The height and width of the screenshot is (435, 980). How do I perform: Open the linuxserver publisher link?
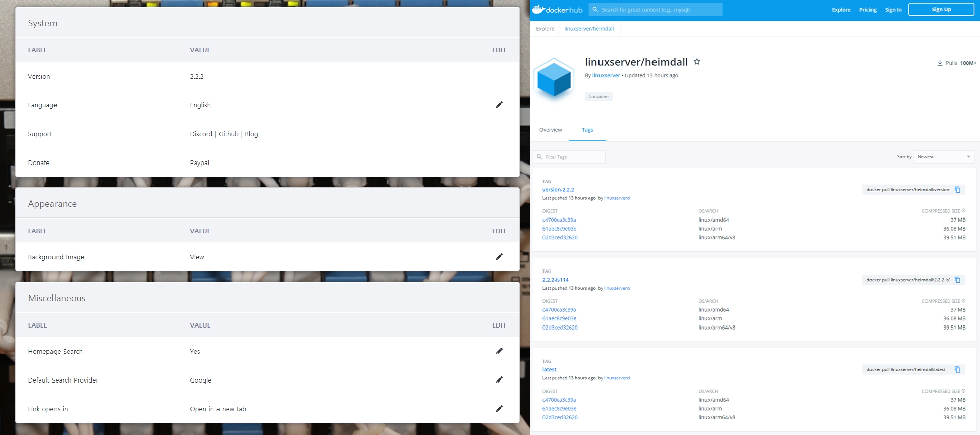point(606,75)
